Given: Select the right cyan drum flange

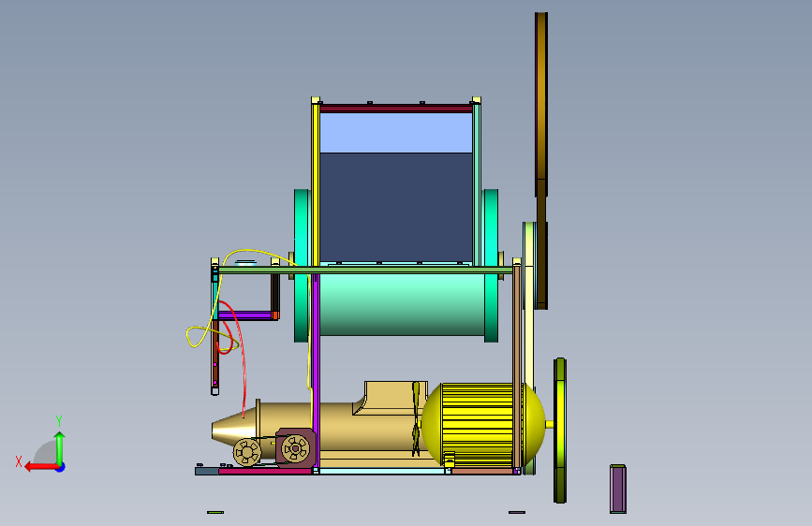Looking at the screenshot, I should 491,265.
